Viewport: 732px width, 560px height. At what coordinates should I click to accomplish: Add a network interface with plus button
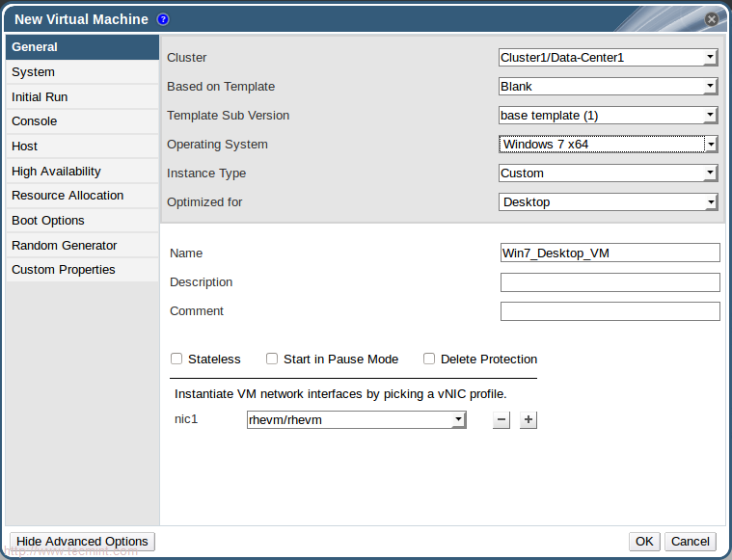point(529,420)
